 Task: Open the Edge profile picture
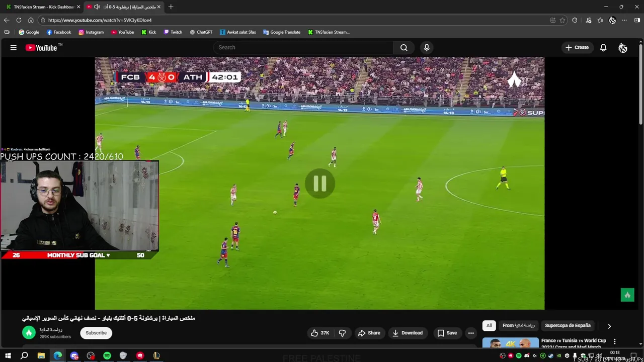point(612,20)
